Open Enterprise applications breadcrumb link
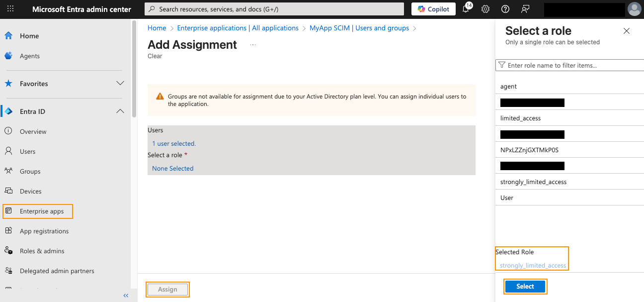This screenshot has height=302, width=644. [238, 28]
